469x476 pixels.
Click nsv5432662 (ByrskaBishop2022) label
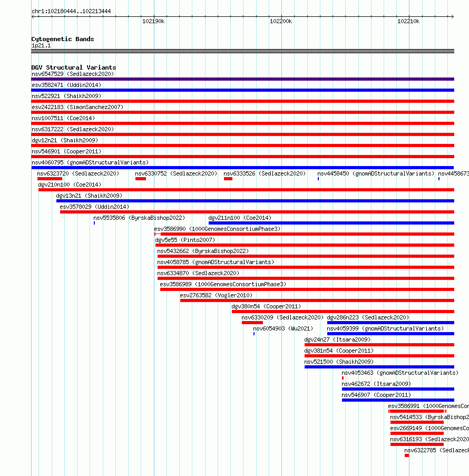[203, 251]
